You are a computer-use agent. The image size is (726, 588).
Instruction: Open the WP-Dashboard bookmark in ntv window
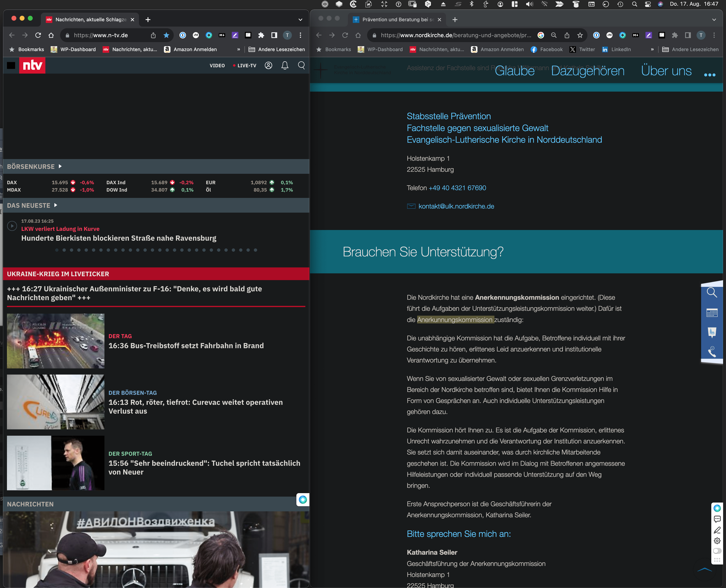(73, 49)
